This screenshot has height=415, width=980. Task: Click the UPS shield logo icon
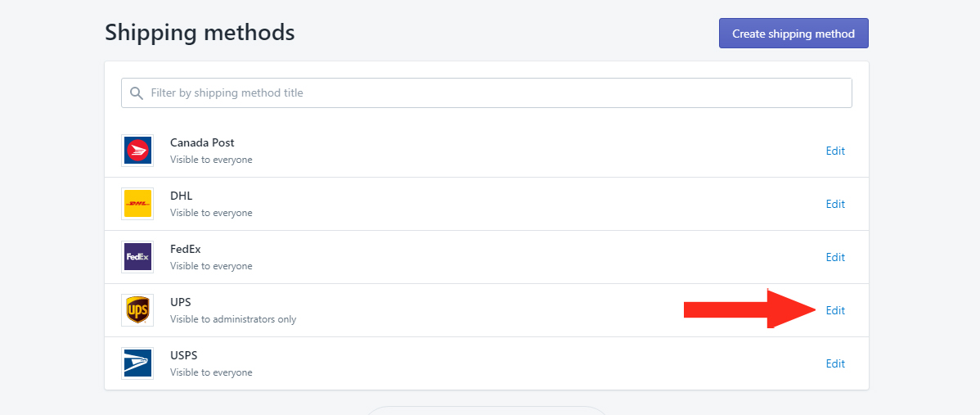coord(137,310)
